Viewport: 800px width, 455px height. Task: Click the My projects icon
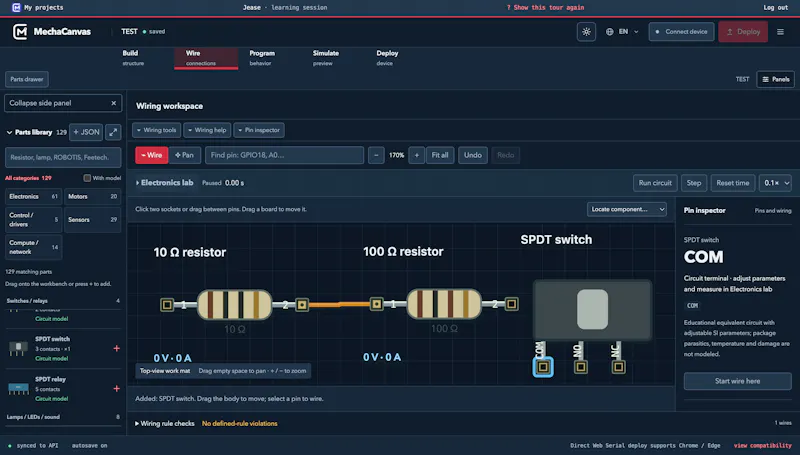tap(16, 7)
